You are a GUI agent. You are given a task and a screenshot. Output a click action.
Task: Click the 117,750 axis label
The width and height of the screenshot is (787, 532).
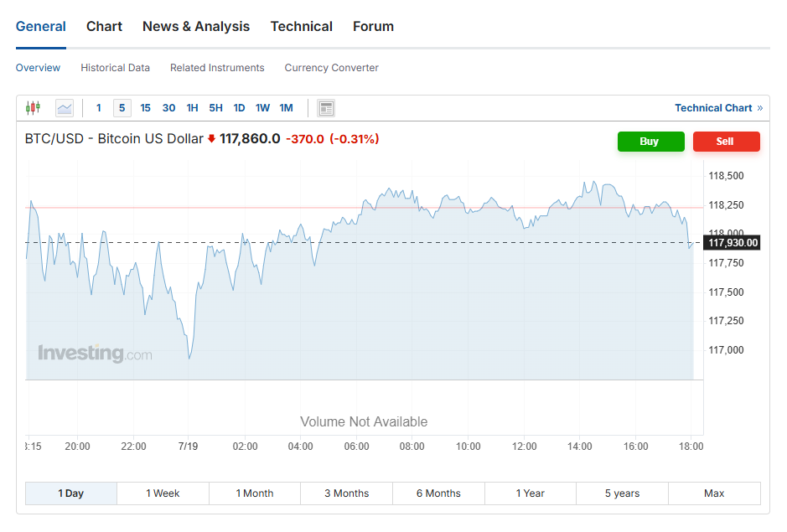click(727, 263)
